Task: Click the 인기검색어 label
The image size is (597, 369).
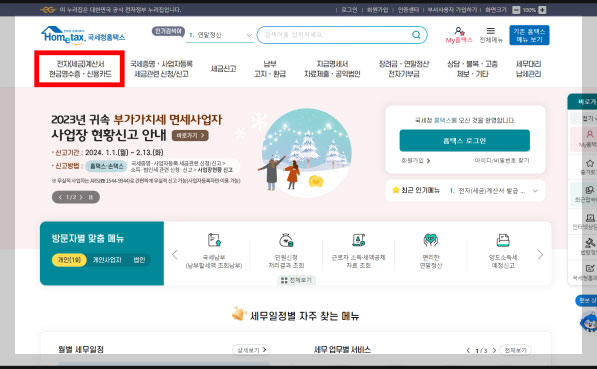Action: coord(169,31)
